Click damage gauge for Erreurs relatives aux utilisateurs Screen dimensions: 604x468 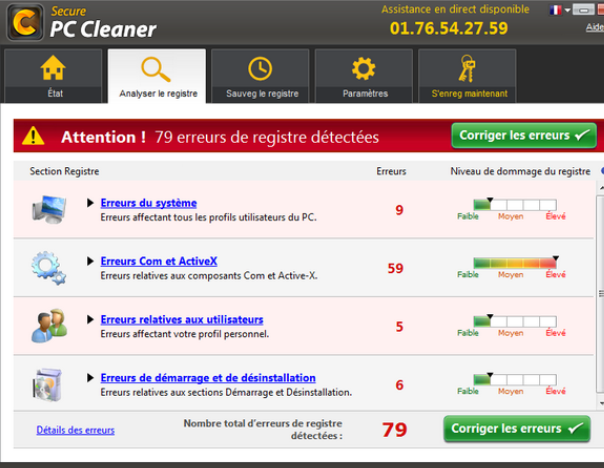(515, 321)
